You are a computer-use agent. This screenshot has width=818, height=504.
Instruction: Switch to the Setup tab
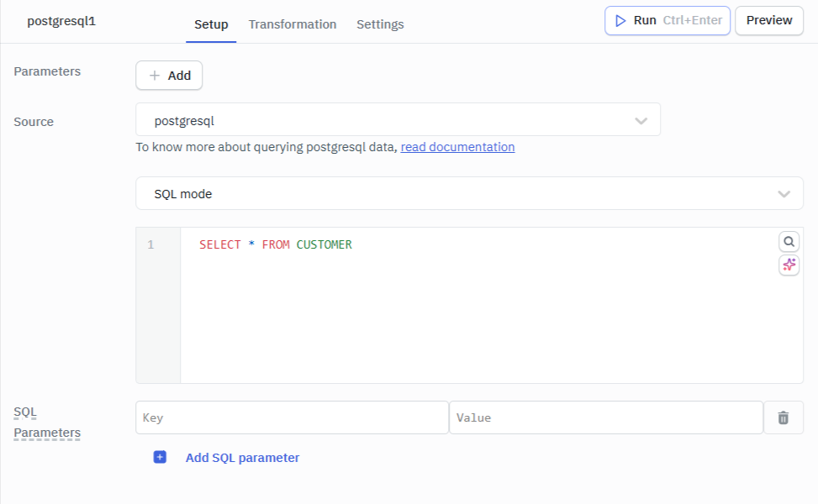pyautogui.click(x=211, y=24)
